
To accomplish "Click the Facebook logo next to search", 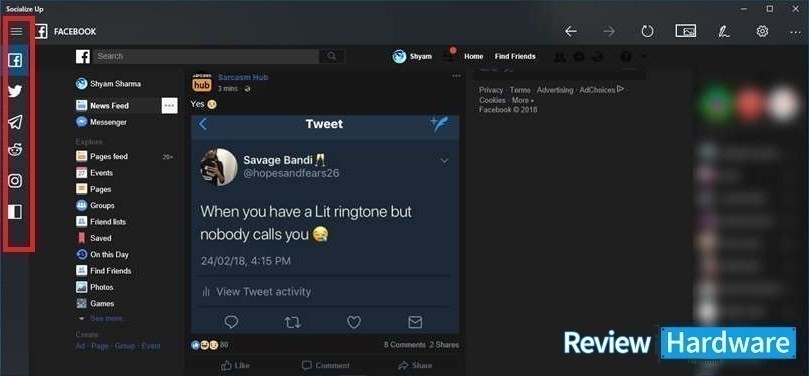I will point(83,56).
